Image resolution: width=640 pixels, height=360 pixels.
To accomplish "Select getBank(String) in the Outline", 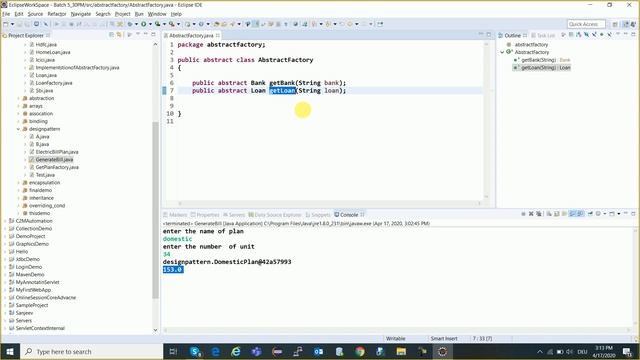I will (x=539, y=60).
